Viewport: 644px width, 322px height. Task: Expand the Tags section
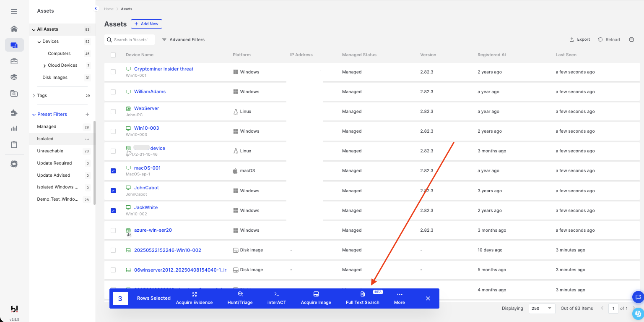pyautogui.click(x=34, y=96)
